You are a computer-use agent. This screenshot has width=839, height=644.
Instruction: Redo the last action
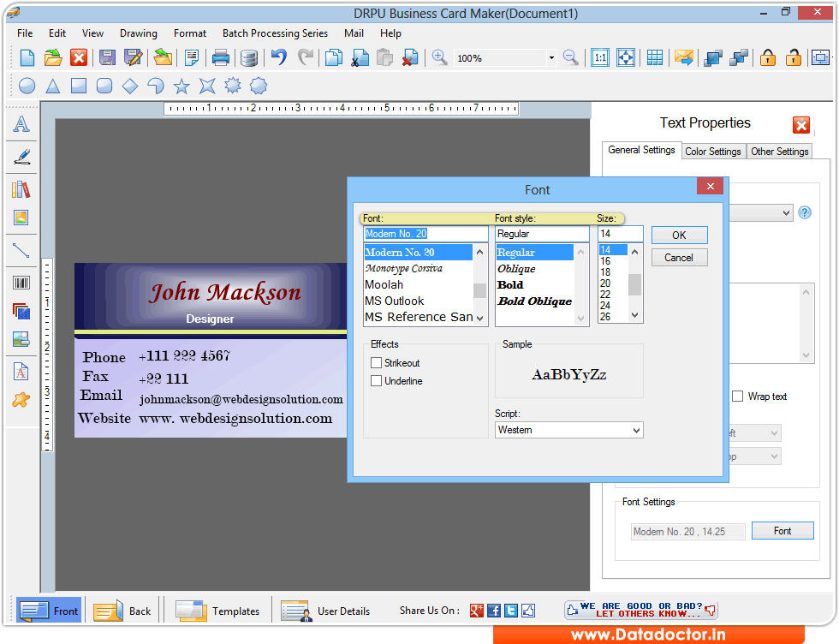(x=305, y=57)
